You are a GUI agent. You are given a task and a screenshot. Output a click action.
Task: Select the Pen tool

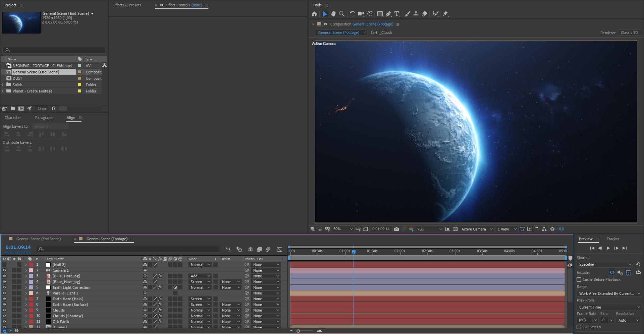(388, 14)
